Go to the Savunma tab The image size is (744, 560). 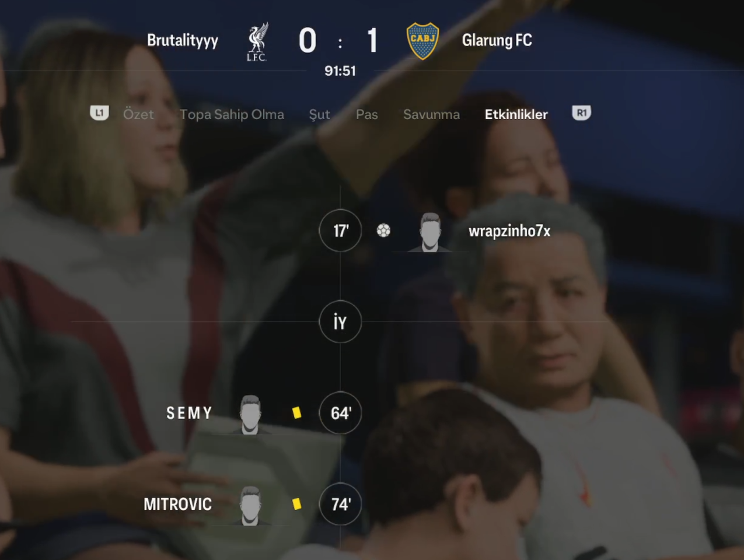click(x=431, y=114)
